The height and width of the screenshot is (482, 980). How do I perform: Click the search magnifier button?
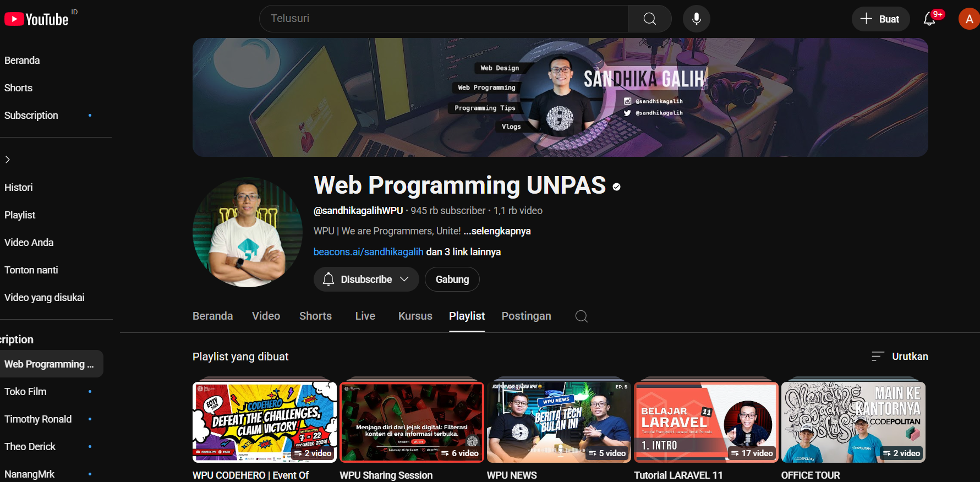coord(649,19)
